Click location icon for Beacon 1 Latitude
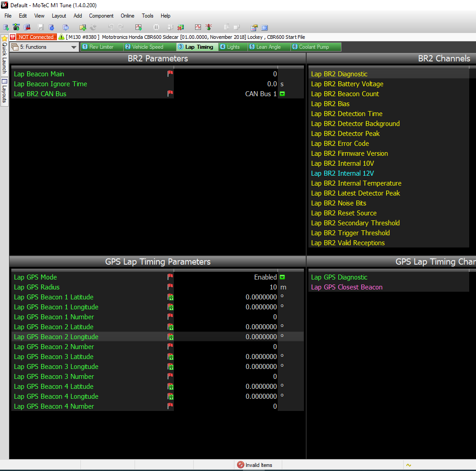This screenshot has width=476, height=471. 170,297
